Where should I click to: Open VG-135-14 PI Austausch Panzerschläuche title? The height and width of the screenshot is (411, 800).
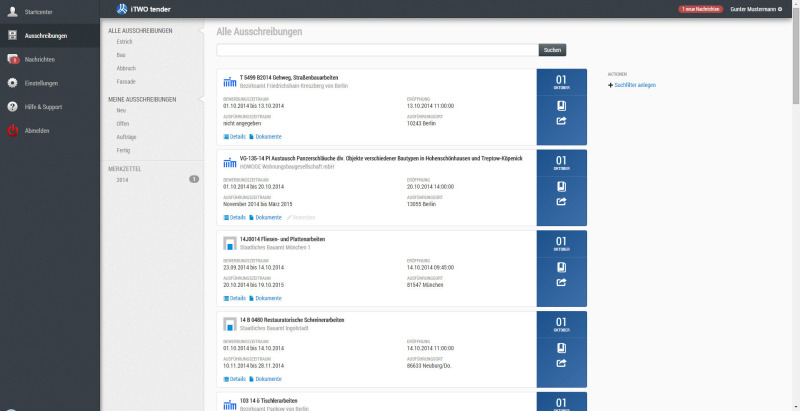[x=381, y=159]
